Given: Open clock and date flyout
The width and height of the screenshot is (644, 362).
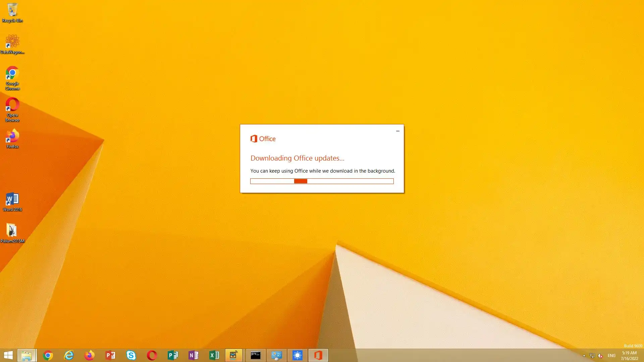Looking at the screenshot, I should click(x=629, y=356).
